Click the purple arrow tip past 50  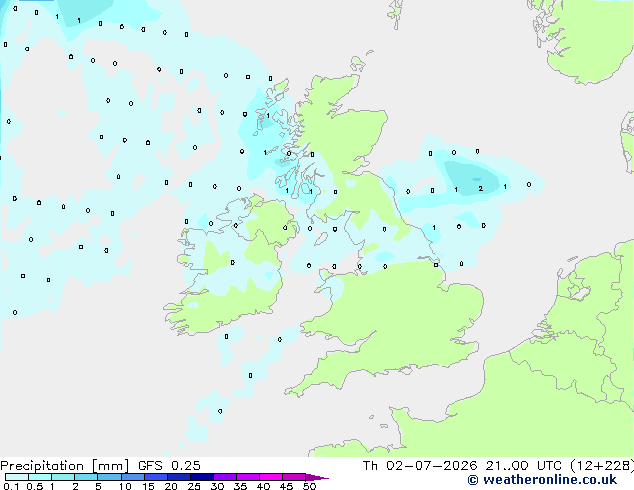point(317,477)
